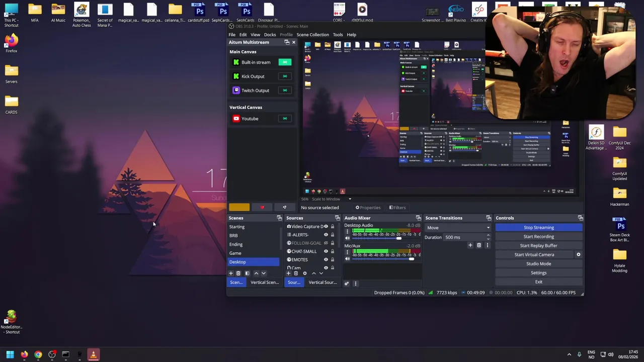Open the Scene Collection menu
The image size is (644, 362).
pyautogui.click(x=312, y=35)
